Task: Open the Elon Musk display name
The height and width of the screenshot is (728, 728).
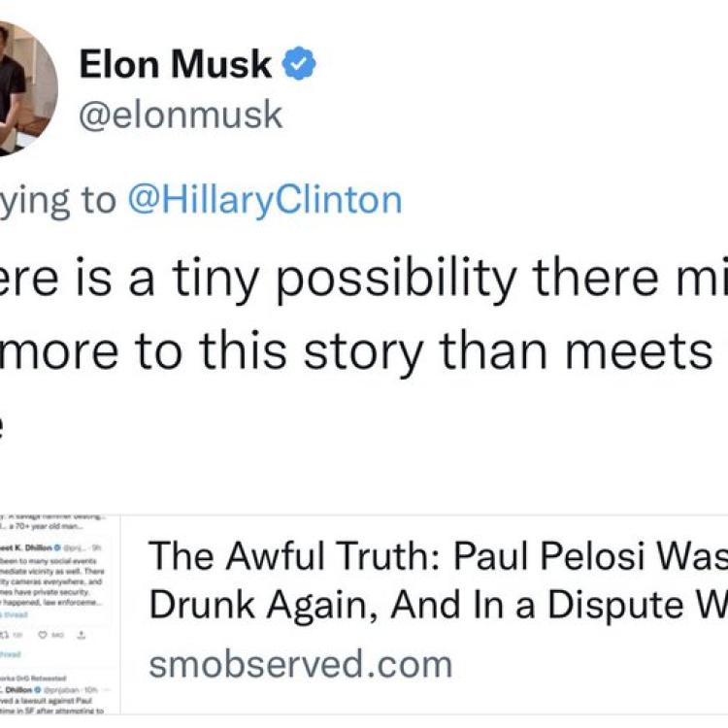Action: point(175,64)
